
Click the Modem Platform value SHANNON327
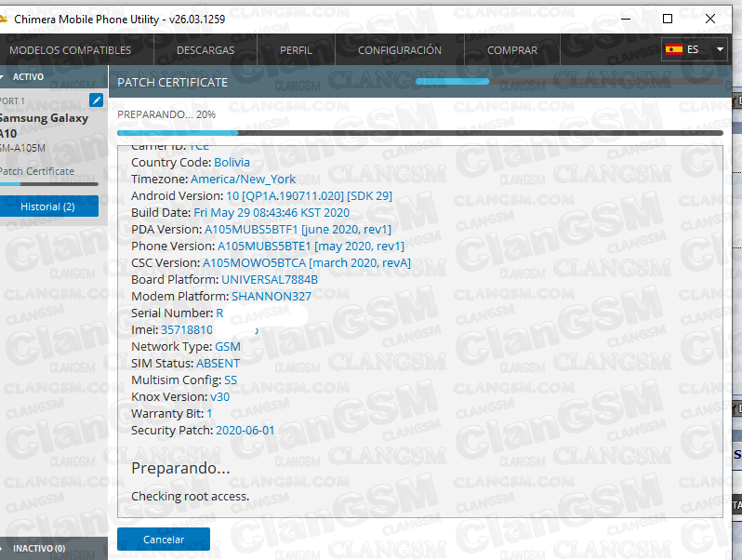[x=272, y=297]
